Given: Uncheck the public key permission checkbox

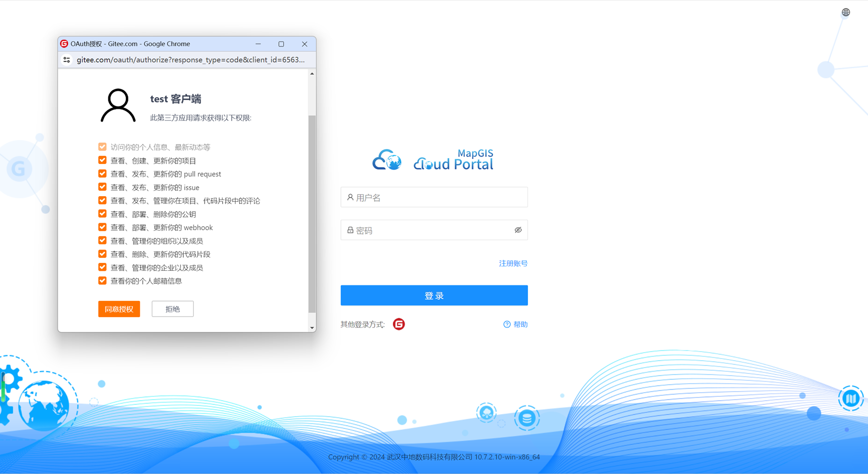Looking at the screenshot, I should coord(102,214).
